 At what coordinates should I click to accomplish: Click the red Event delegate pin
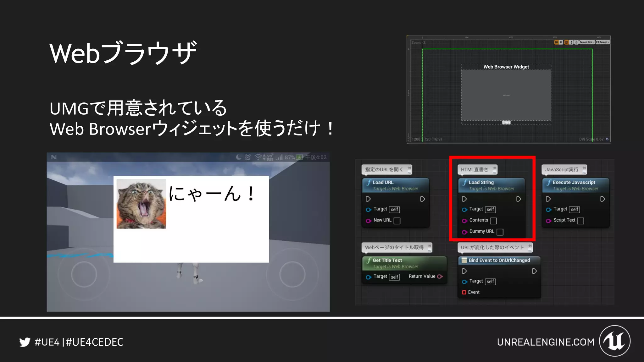464,292
